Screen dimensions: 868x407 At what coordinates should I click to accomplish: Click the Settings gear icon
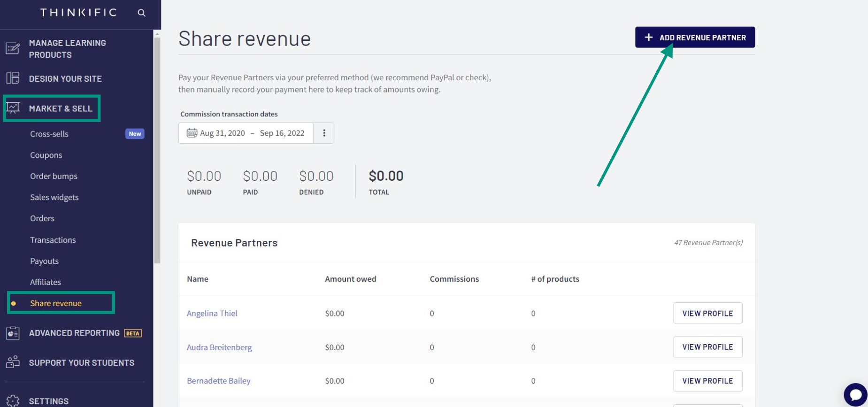pyautogui.click(x=13, y=400)
